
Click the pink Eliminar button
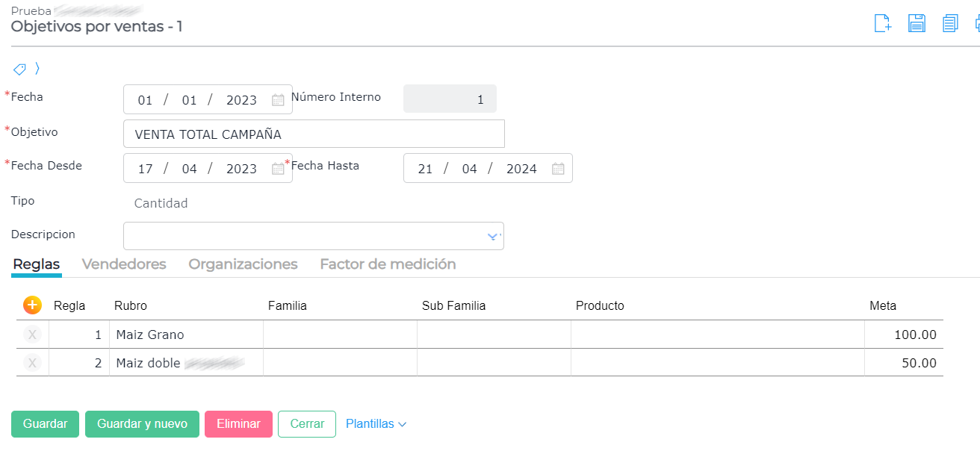[238, 424]
